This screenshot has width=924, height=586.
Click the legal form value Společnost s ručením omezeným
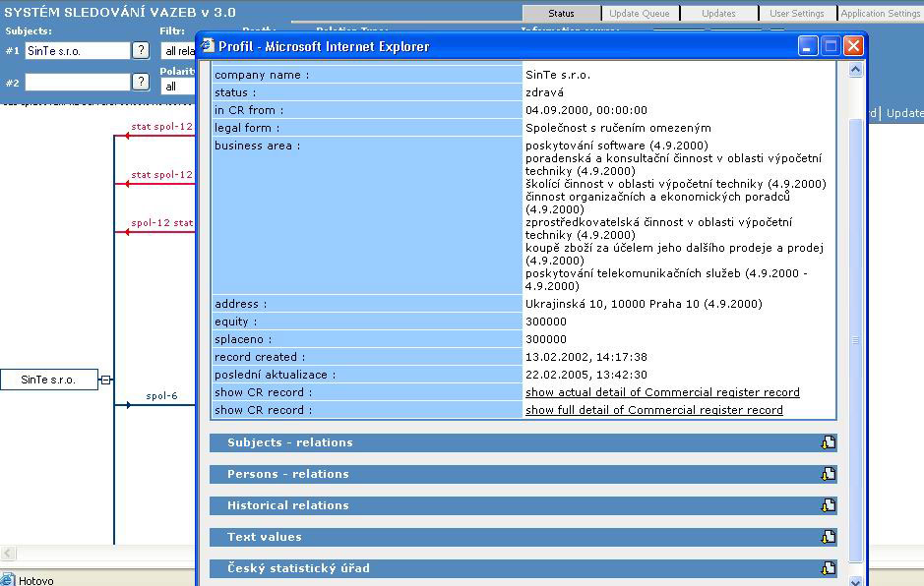[x=618, y=128]
